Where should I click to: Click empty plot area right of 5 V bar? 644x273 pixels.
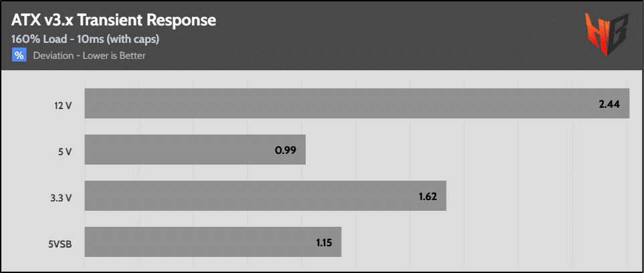(468, 149)
